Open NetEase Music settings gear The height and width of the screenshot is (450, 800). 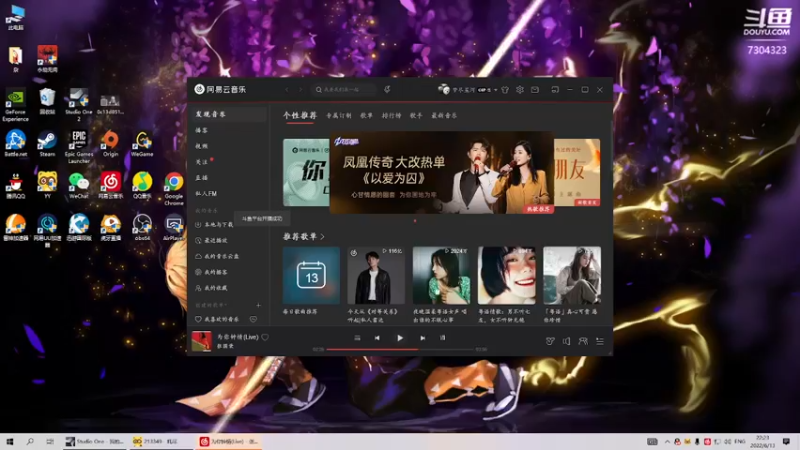(519, 90)
